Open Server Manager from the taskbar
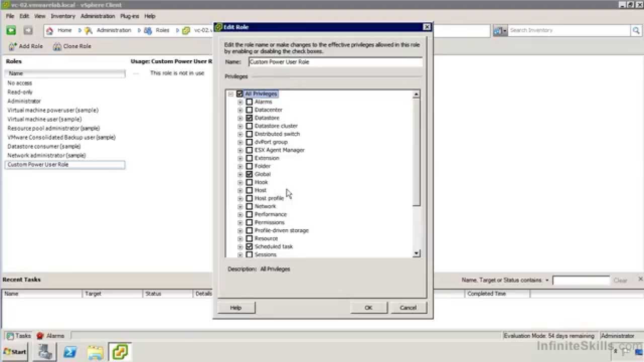The image size is (644, 362). [45, 351]
